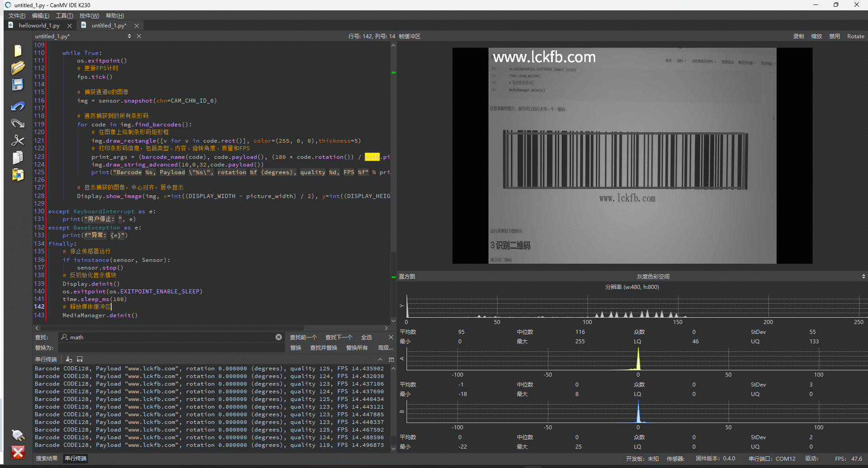The height and width of the screenshot is (468, 868).
Task: Click the 开发板: 未知 status entry
Action: (x=642, y=459)
